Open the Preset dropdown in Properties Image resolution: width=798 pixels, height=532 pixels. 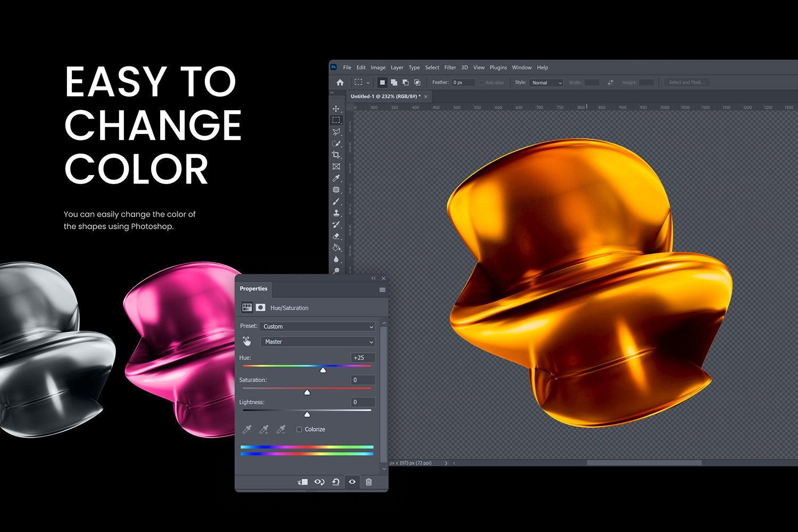pyautogui.click(x=317, y=326)
